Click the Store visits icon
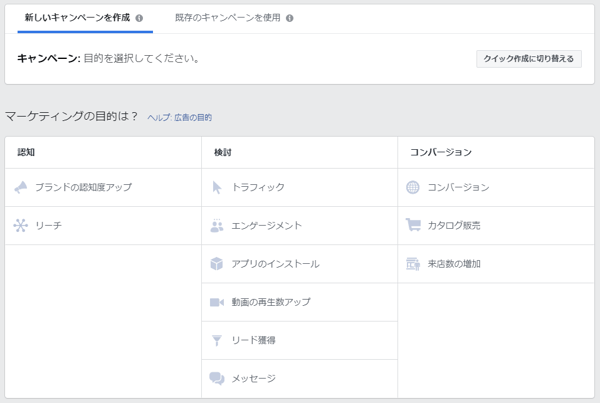Screen dimensions: 600x403 pyautogui.click(x=413, y=264)
